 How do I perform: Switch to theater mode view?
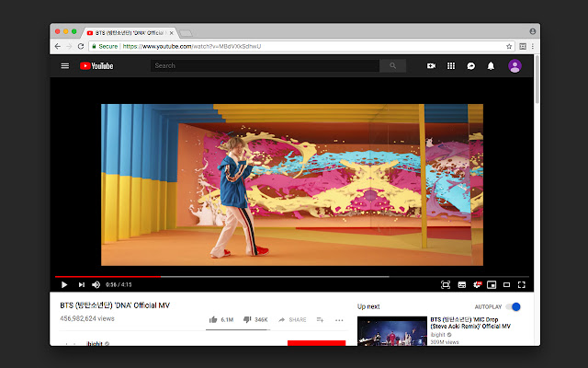pos(506,285)
